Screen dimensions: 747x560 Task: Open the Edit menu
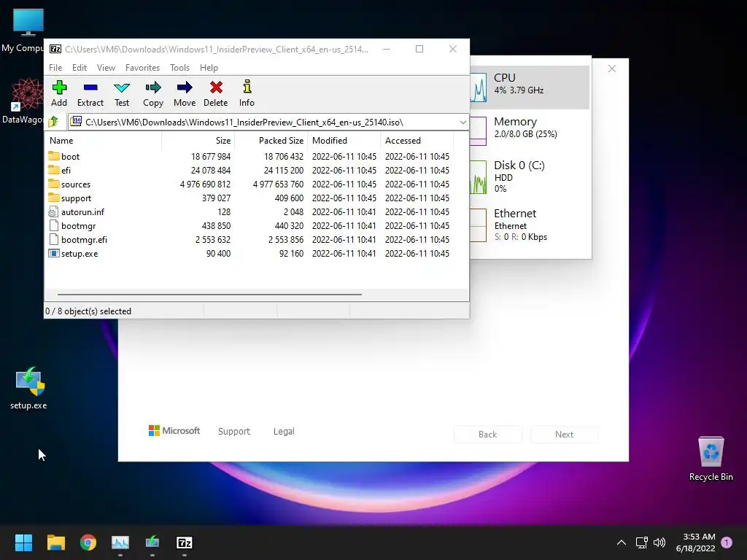tap(79, 68)
